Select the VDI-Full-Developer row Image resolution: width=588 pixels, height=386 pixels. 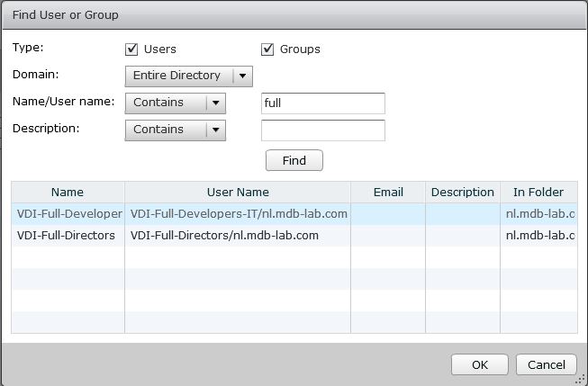[68, 213]
